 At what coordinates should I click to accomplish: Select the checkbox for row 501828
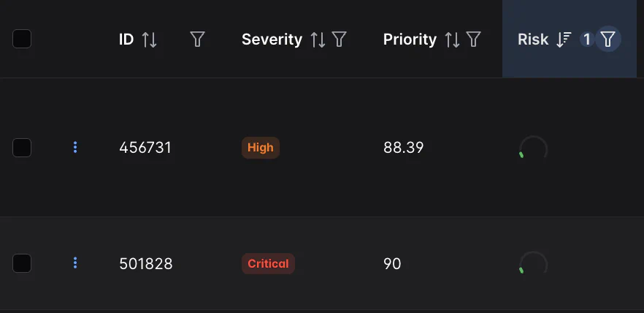click(x=22, y=263)
